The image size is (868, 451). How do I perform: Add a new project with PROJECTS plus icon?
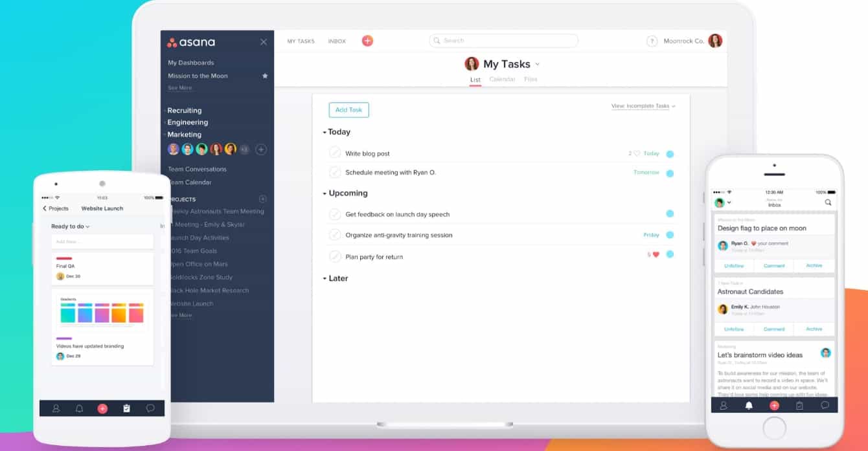coord(262,199)
